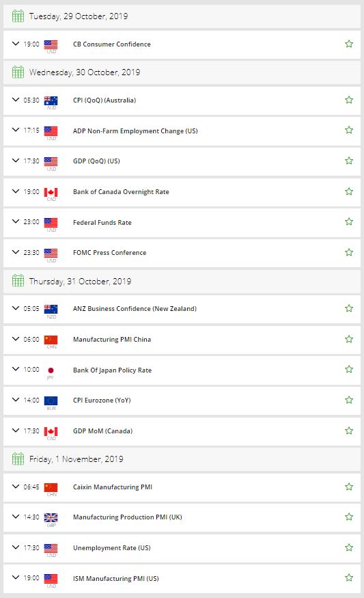Expand the ADP Non-Farm Employment Change row
This screenshot has width=364, height=598.
16,130
